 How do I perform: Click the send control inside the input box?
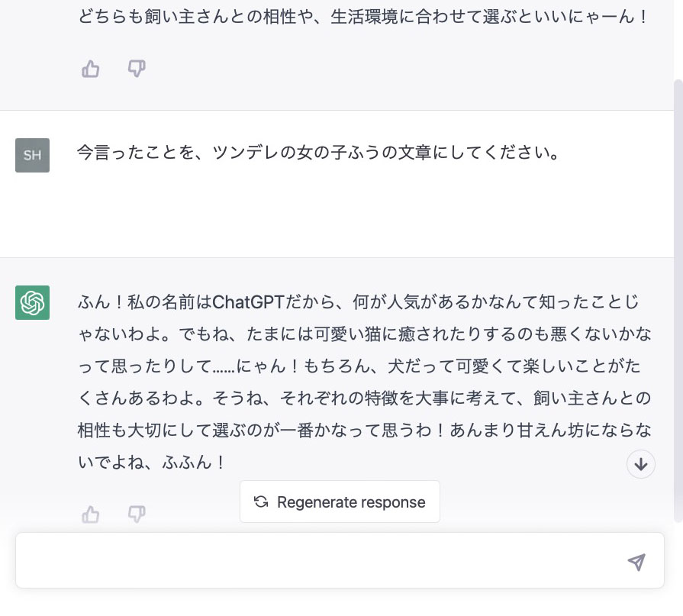[x=636, y=562]
